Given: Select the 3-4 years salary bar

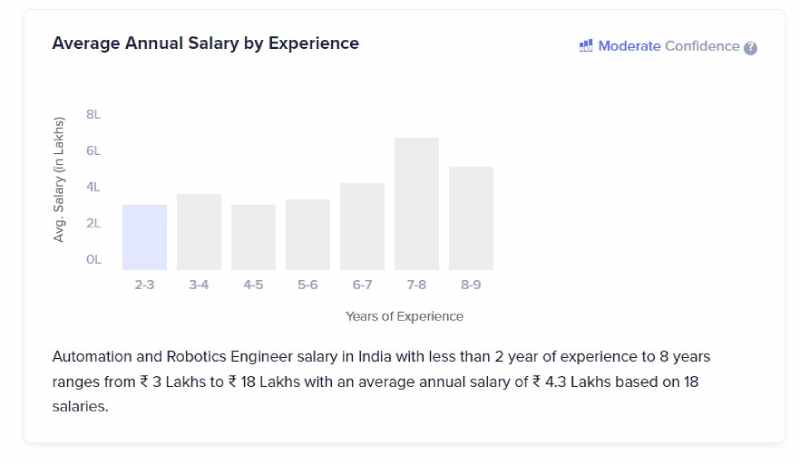Looking at the screenshot, I should tap(199, 232).
